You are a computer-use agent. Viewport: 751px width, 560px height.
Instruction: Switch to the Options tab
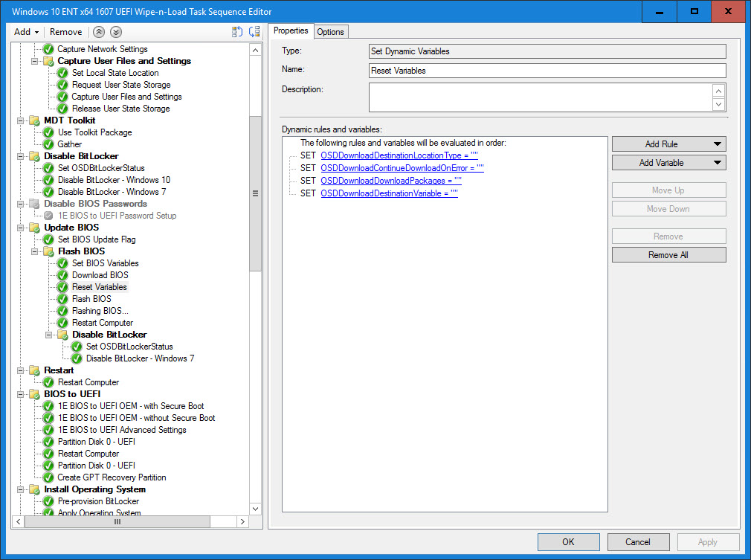tap(330, 31)
